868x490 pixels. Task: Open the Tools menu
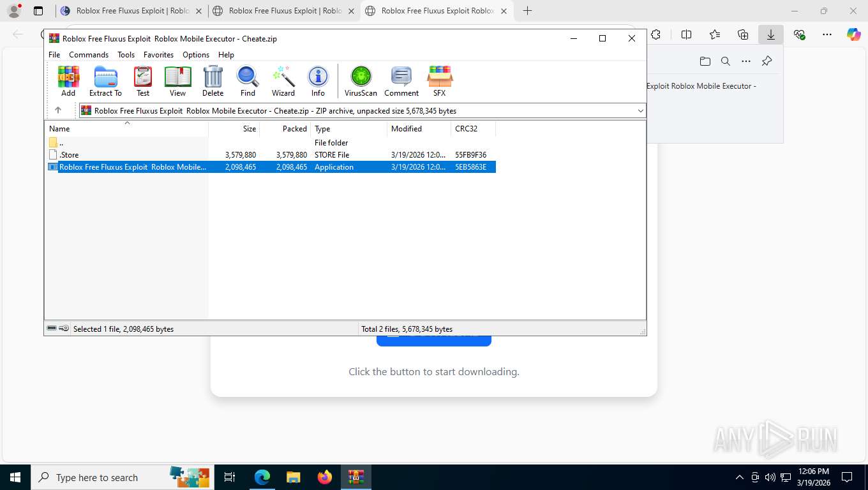[126, 55]
